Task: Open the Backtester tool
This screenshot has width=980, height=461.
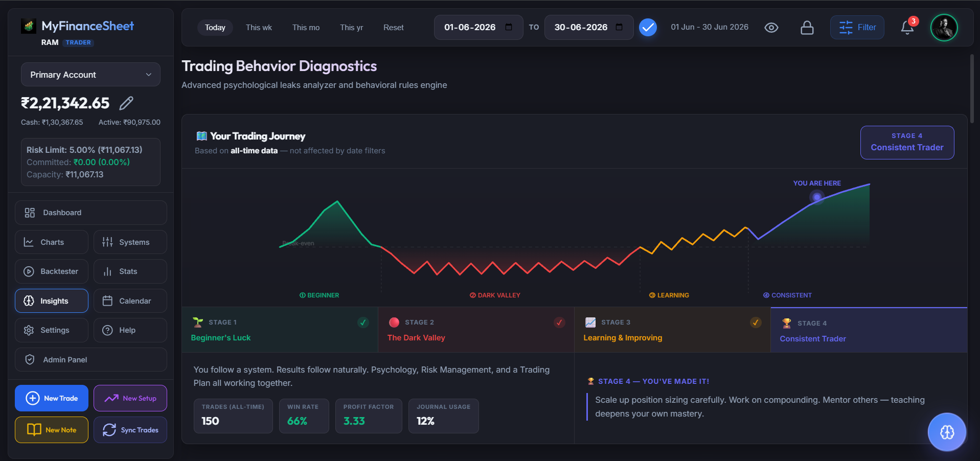Action: pyautogui.click(x=52, y=271)
